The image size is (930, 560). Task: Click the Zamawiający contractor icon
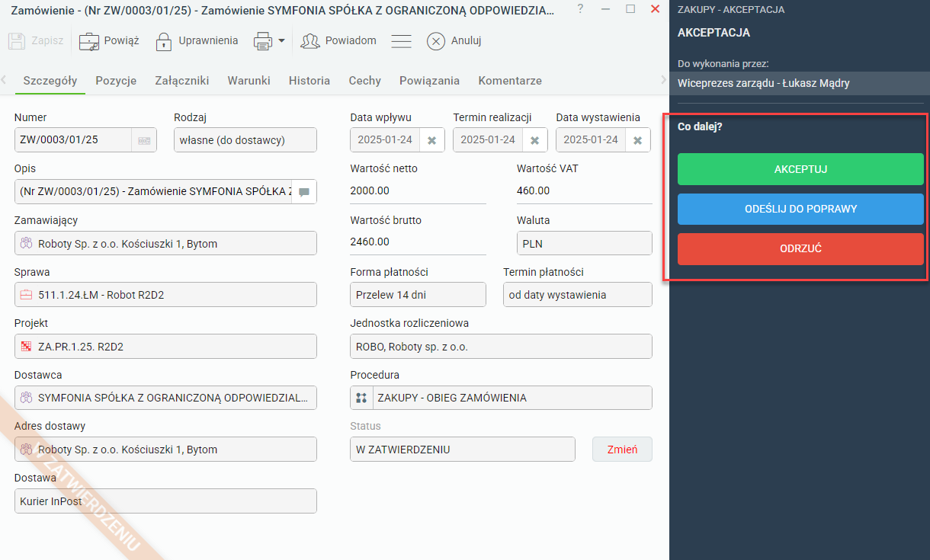(x=27, y=244)
